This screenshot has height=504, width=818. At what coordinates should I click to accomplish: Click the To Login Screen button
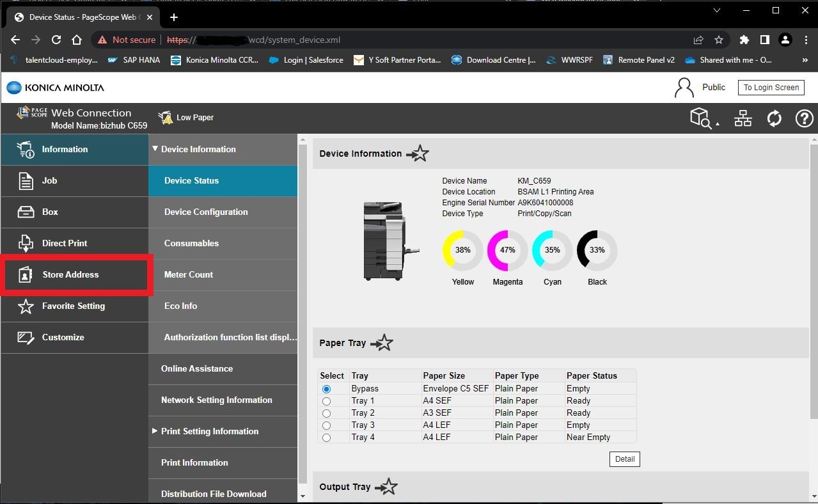(x=771, y=88)
